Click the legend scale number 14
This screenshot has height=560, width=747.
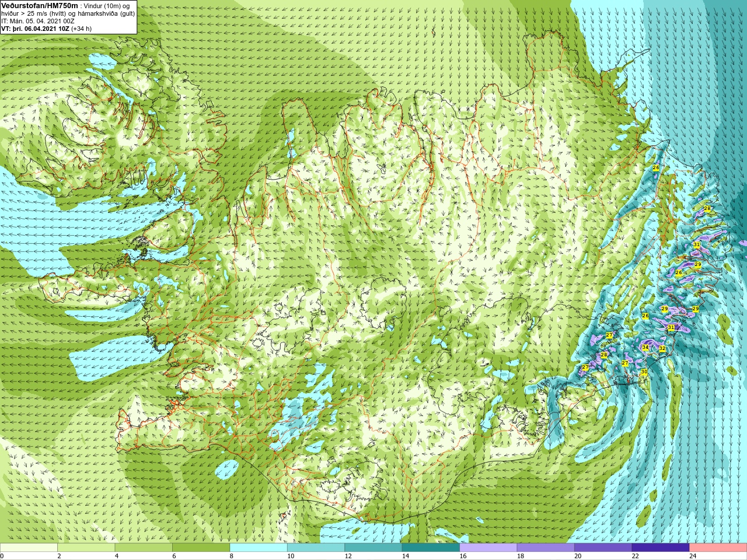tap(405, 556)
